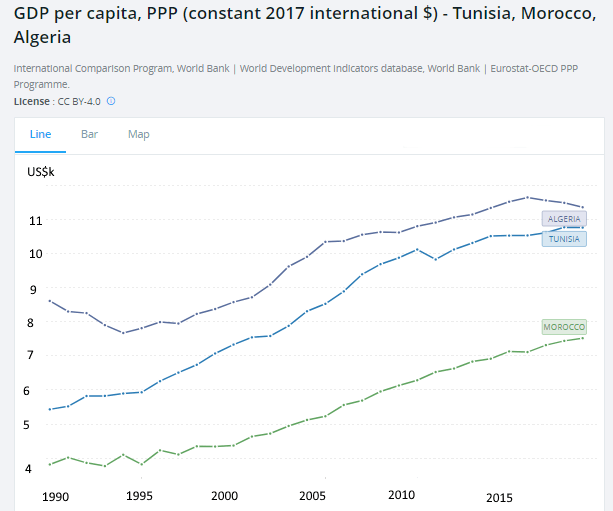
Task: Select the Line tab
Action: point(40,134)
